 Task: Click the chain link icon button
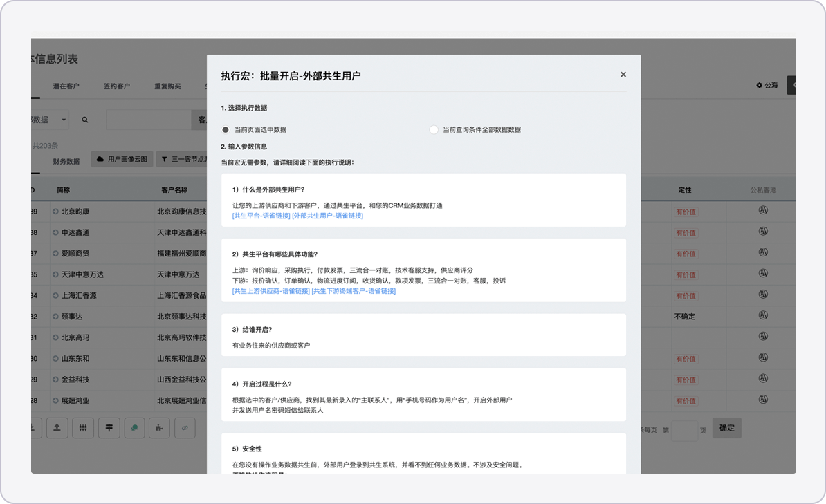(185, 428)
